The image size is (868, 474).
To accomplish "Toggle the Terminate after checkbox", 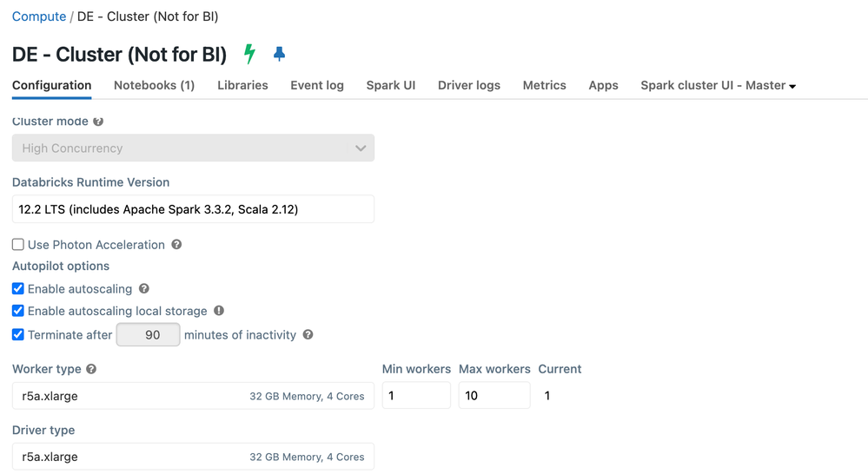I will tap(18, 335).
